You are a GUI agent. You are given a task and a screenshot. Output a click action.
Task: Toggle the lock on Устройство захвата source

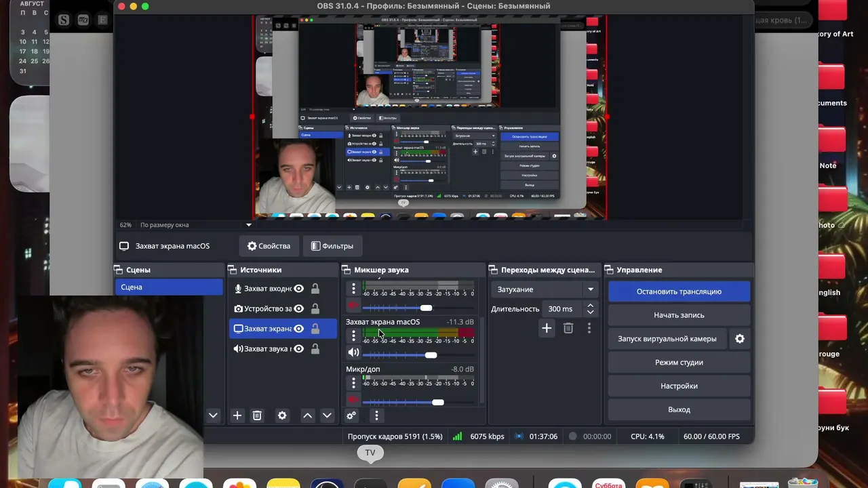click(315, 308)
